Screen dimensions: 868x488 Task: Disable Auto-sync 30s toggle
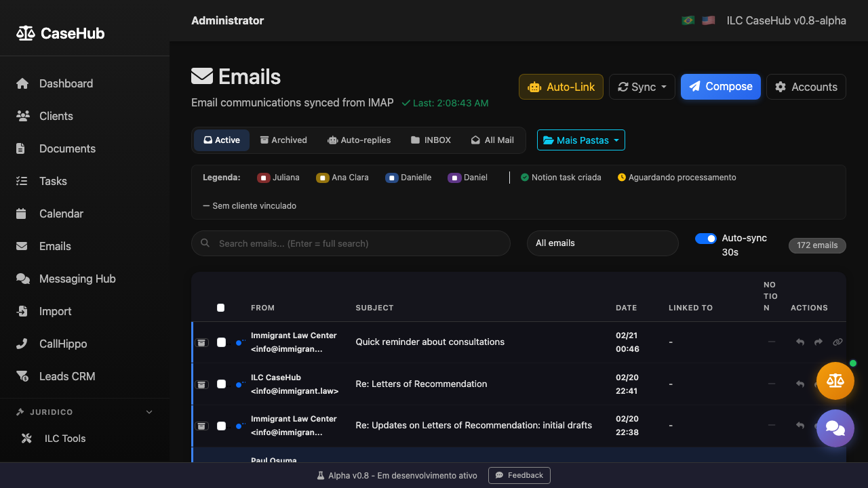tap(705, 239)
